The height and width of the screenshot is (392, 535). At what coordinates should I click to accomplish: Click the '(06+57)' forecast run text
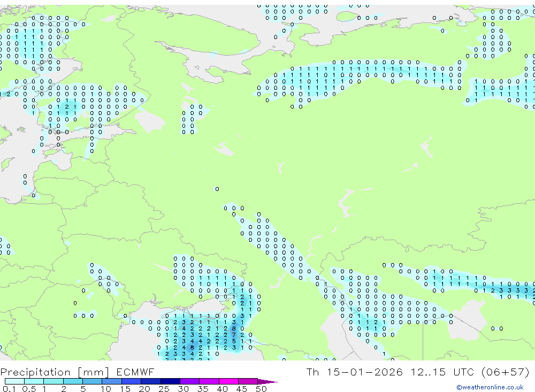click(x=506, y=372)
